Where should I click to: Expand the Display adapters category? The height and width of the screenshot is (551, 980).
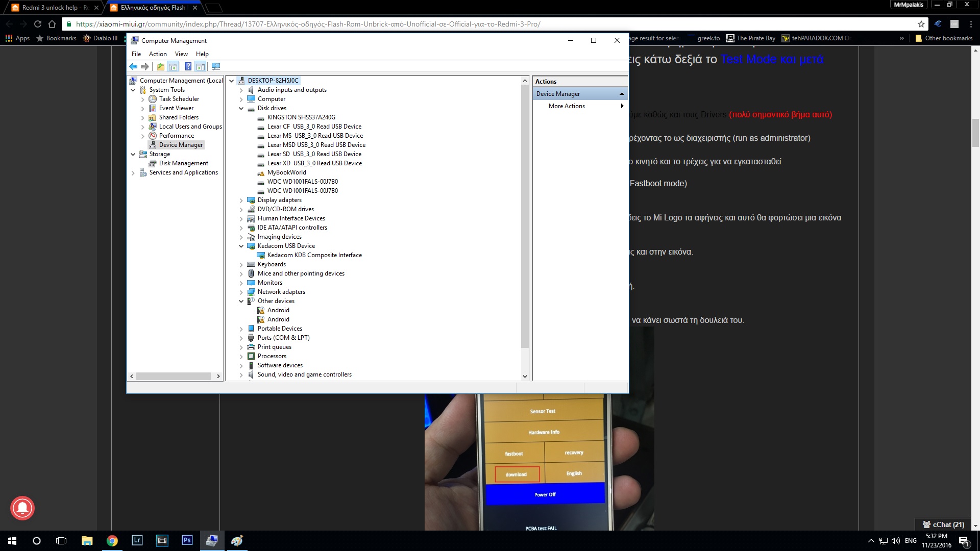(x=241, y=201)
